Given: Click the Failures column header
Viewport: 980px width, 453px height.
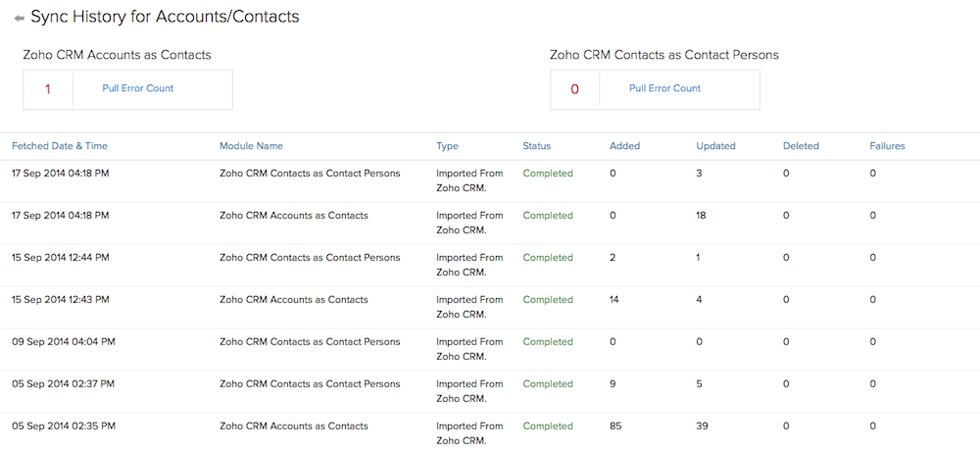Looking at the screenshot, I should pyautogui.click(x=887, y=146).
